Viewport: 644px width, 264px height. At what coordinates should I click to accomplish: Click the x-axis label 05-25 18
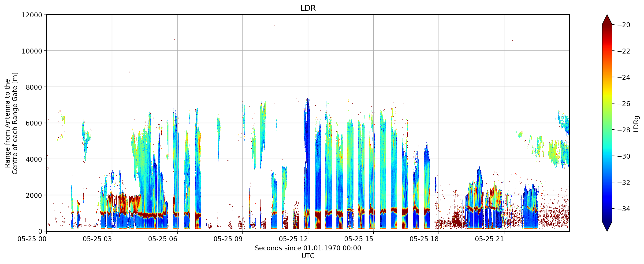point(424,239)
